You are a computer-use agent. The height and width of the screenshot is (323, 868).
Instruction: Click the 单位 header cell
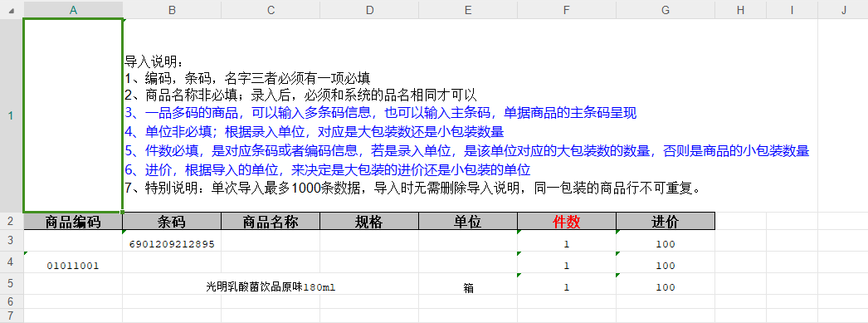468,222
